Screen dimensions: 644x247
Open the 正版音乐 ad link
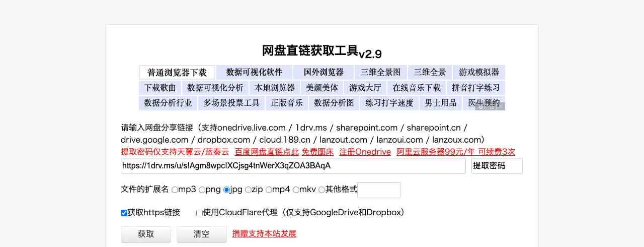click(287, 103)
